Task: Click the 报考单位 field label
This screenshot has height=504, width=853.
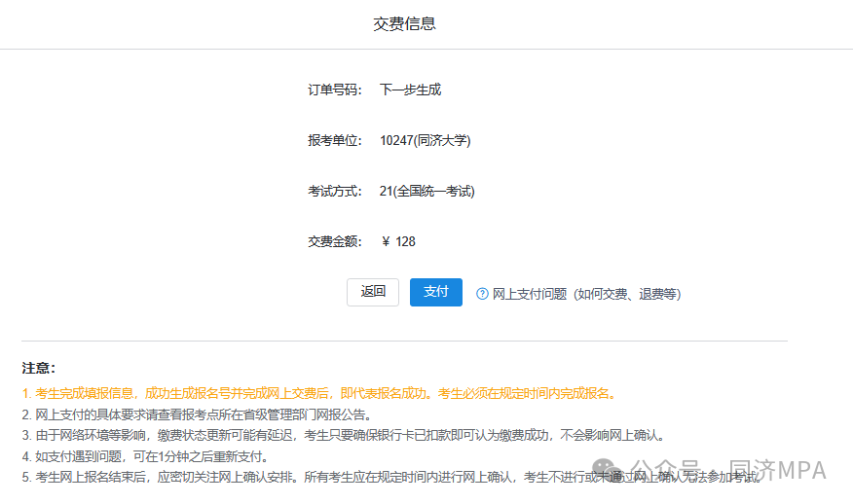Action: click(334, 141)
